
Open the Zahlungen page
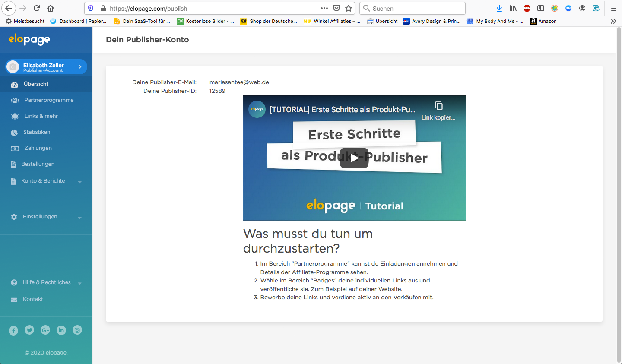[x=38, y=148]
